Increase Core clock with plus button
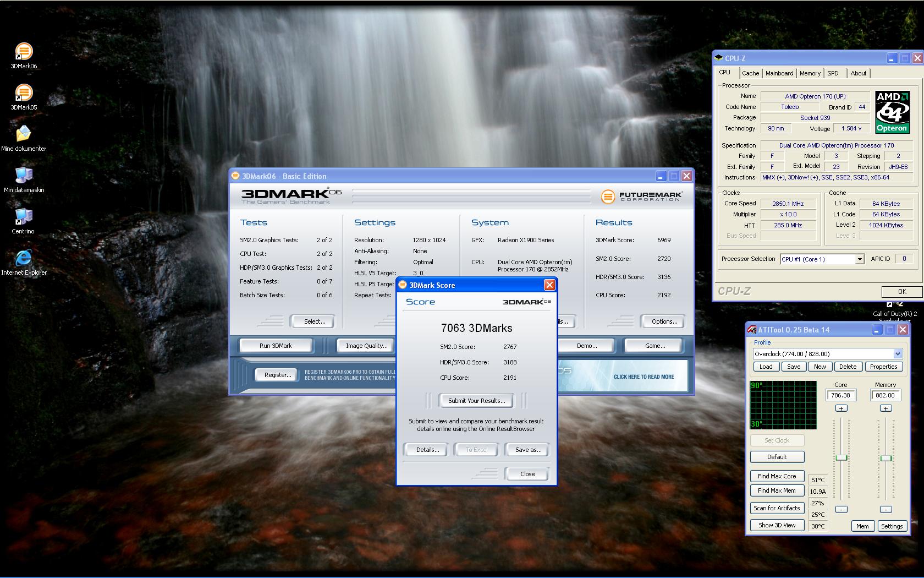The image size is (924, 578). click(842, 408)
